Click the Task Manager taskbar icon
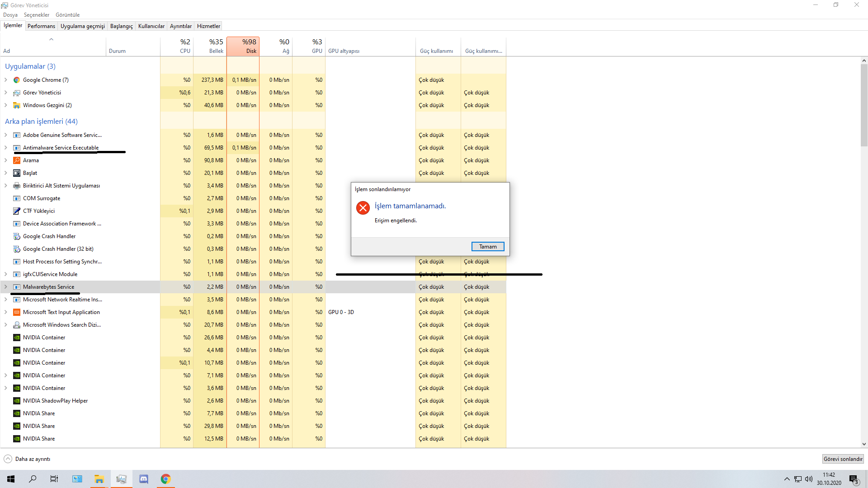This screenshot has height=488, width=868. pos(121,479)
